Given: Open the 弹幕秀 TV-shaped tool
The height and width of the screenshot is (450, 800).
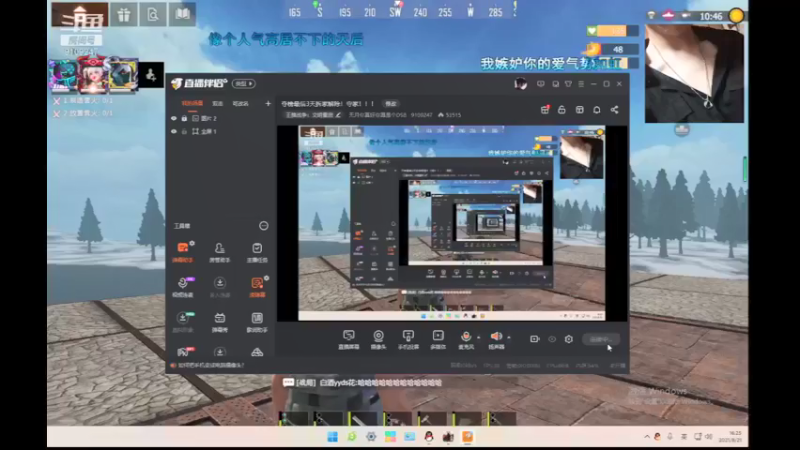Looking at the screenshot, I should 220,322.
